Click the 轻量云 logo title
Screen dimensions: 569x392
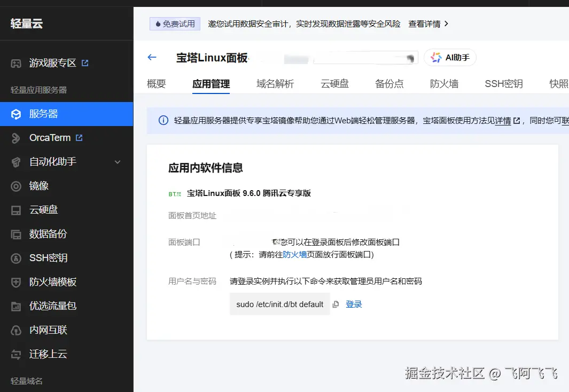27,23
